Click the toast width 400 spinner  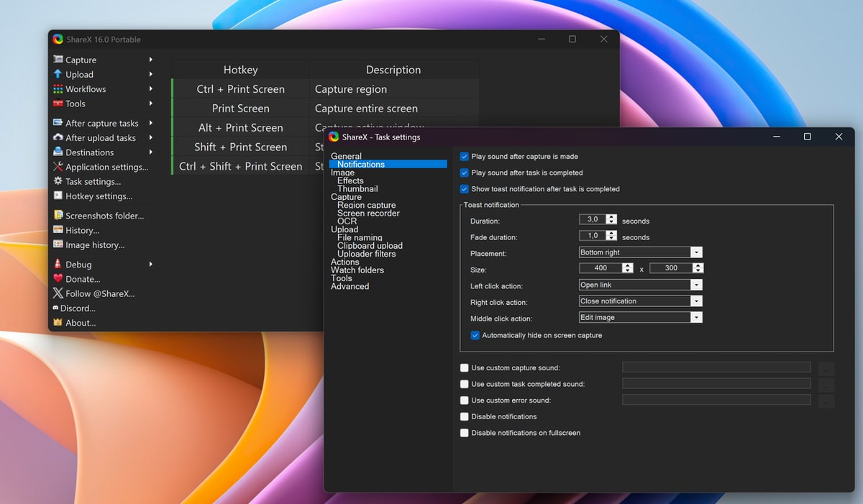(x=606, y=268)
